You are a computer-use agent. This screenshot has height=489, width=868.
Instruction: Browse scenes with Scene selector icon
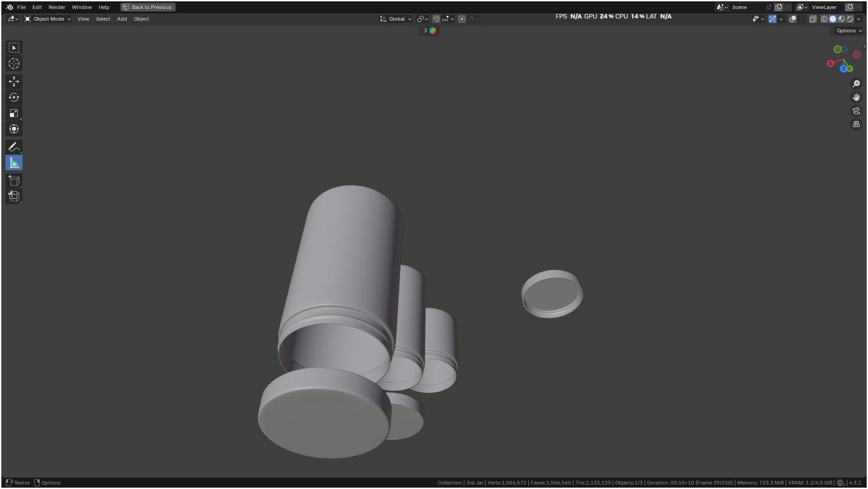(722, 7)
